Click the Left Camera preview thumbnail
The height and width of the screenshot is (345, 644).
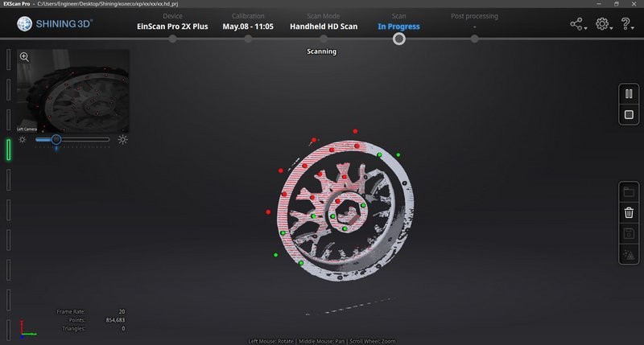[x=73, y=91]
